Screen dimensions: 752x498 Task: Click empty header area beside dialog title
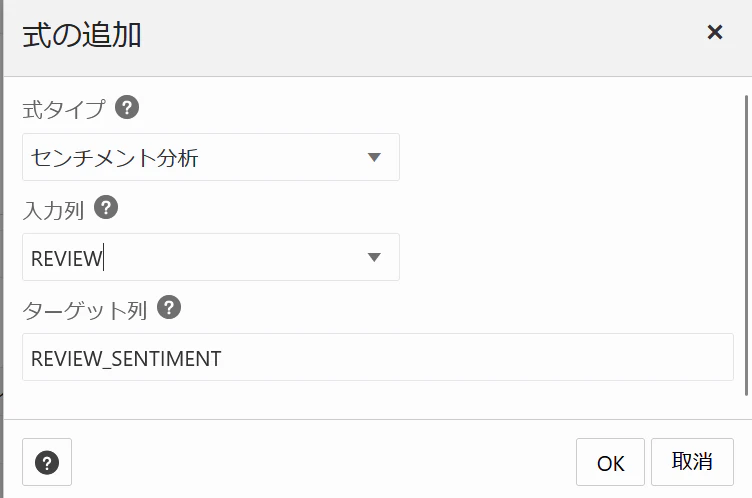[x=400, y=35]
